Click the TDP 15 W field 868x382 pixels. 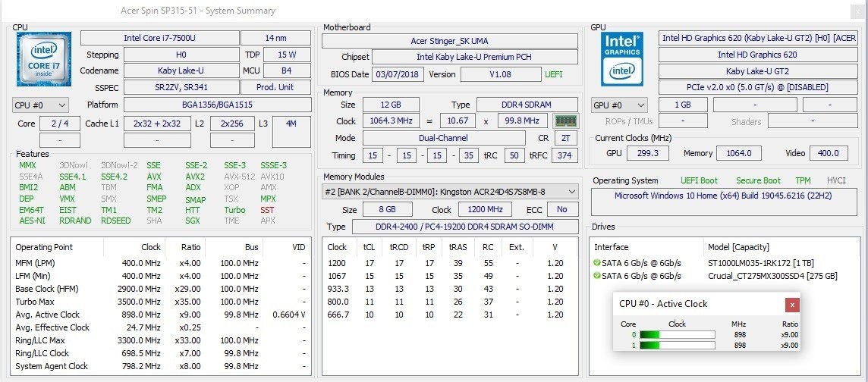[287, 55]
